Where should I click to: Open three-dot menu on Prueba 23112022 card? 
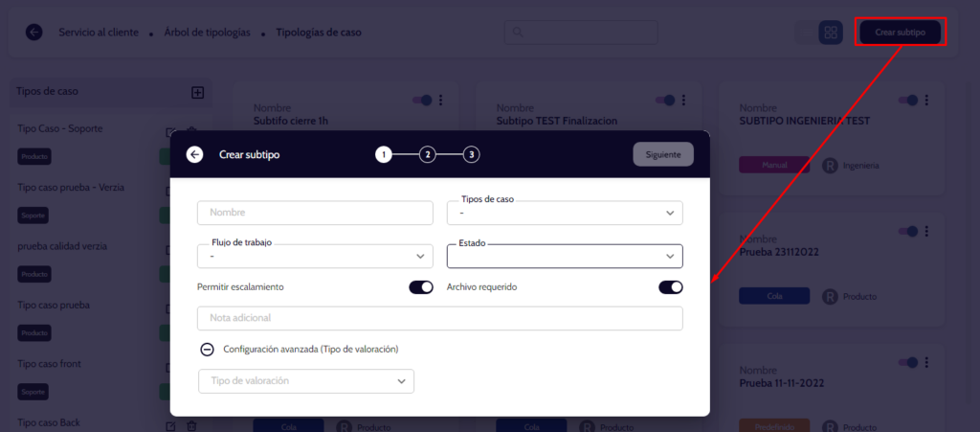[927, 231]
